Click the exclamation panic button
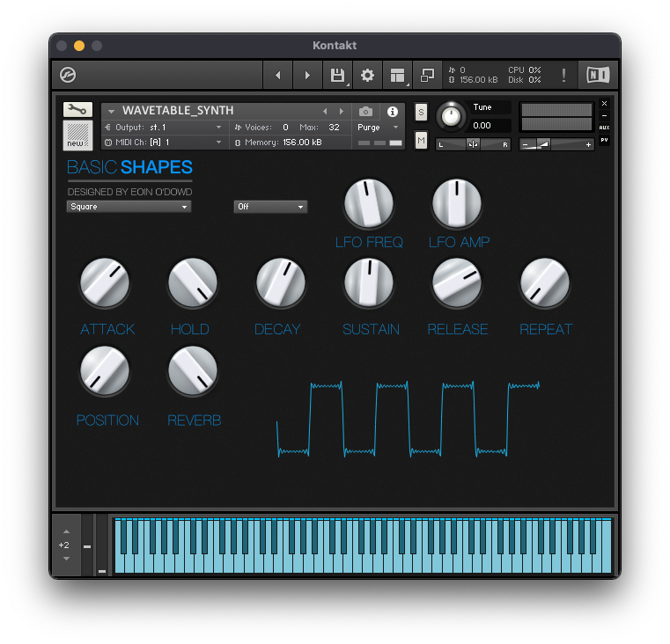 [x=563, y=75]
